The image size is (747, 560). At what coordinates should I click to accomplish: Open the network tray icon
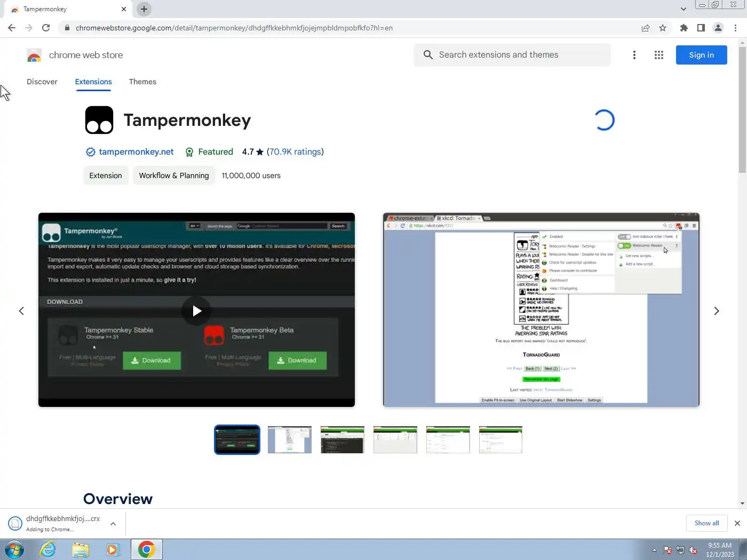pos(680,550)
